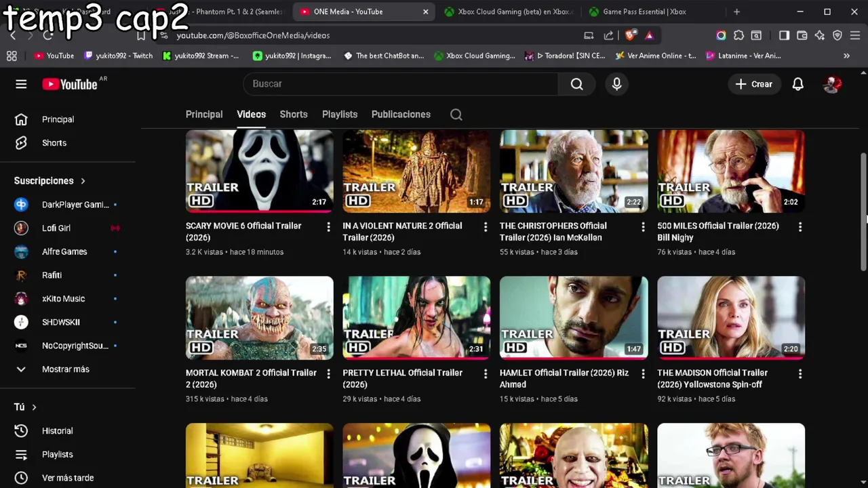This screenshot has height=488, width=868.
Task: Open the Playlists channel tab
Action: tap(340, 115)
